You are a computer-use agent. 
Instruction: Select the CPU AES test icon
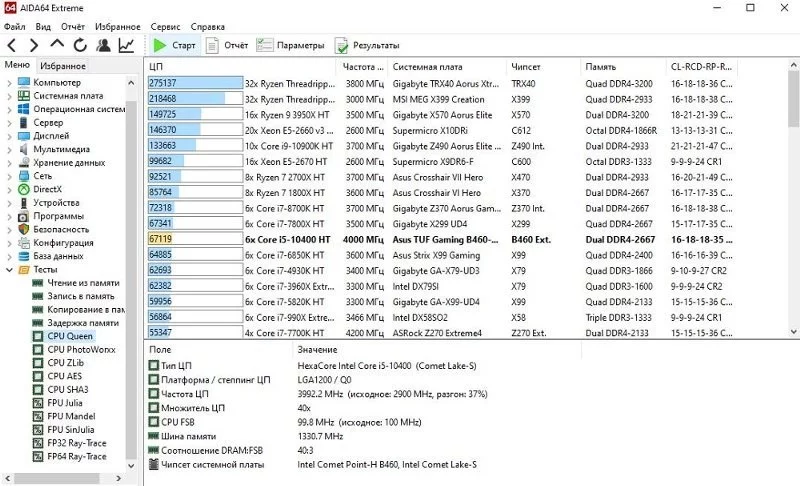(38, 376)
